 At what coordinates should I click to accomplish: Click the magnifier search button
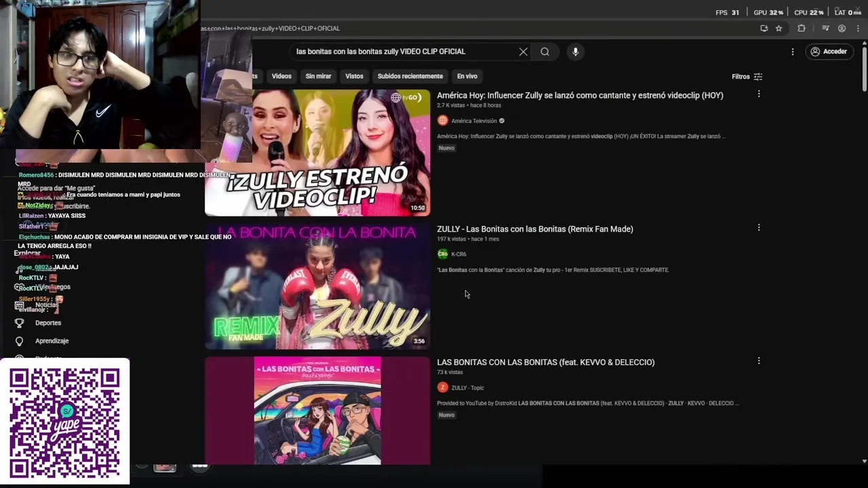tap(545, 52)
